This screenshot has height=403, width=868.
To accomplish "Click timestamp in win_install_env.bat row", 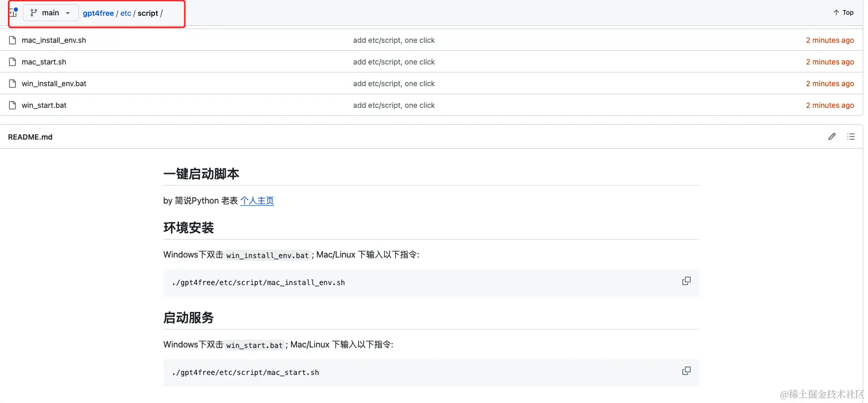I will tap(830, 84).
